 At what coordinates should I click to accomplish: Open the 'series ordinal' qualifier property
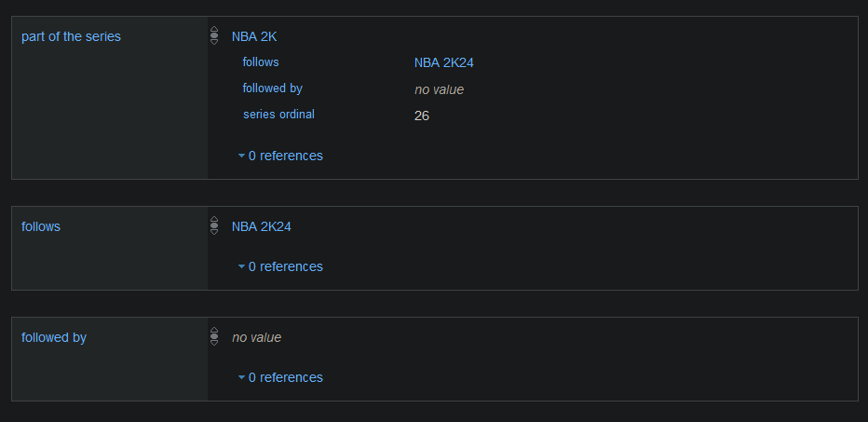[278, 115]
